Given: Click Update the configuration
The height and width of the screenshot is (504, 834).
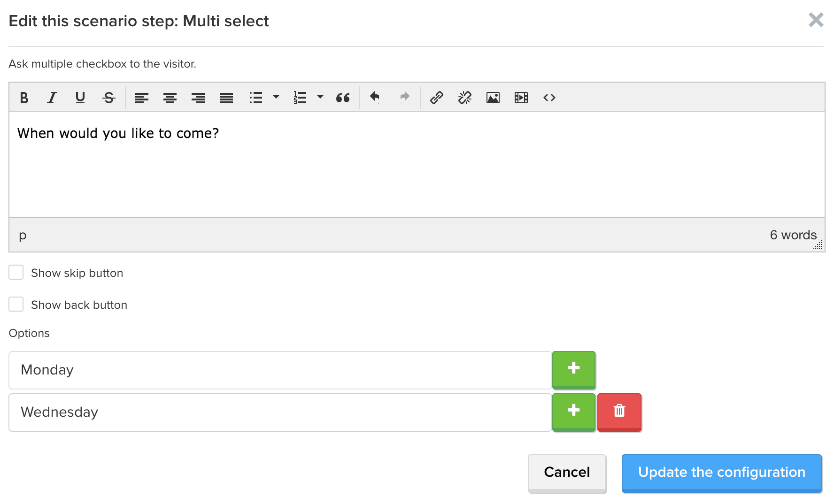Looking at the screenshot, I should point(722,473).
